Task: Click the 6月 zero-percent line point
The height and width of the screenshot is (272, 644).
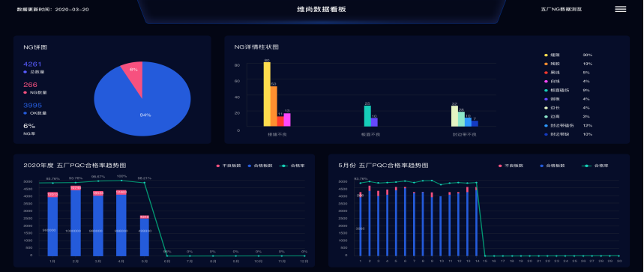Action: pyautogui.click(x=167, y=256)
